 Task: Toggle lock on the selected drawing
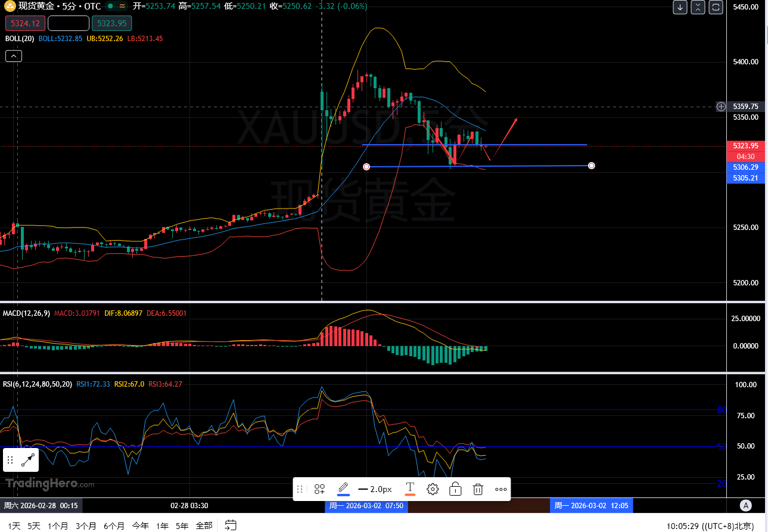(455, 489)
